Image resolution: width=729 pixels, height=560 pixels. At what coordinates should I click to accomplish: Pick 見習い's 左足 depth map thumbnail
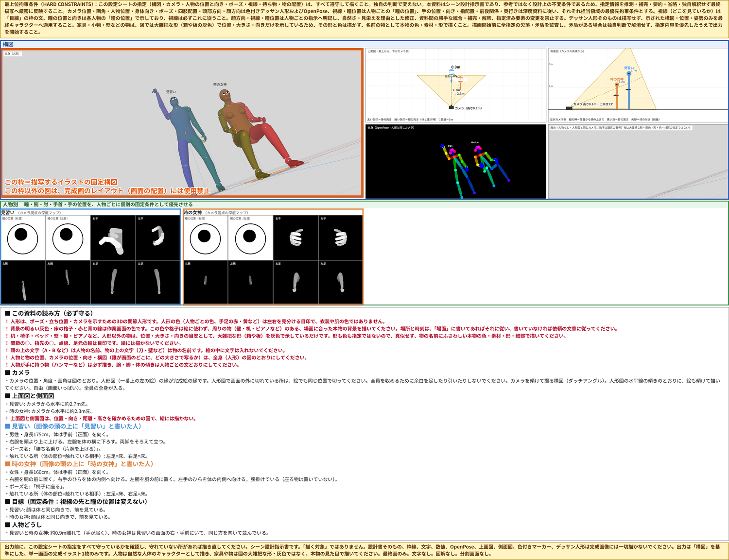[158, 282]
